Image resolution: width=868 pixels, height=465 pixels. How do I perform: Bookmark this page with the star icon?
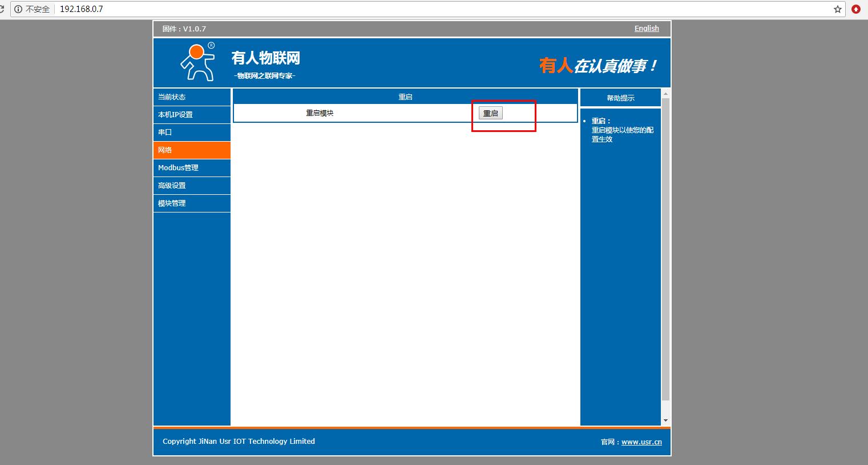pos(837,9)
